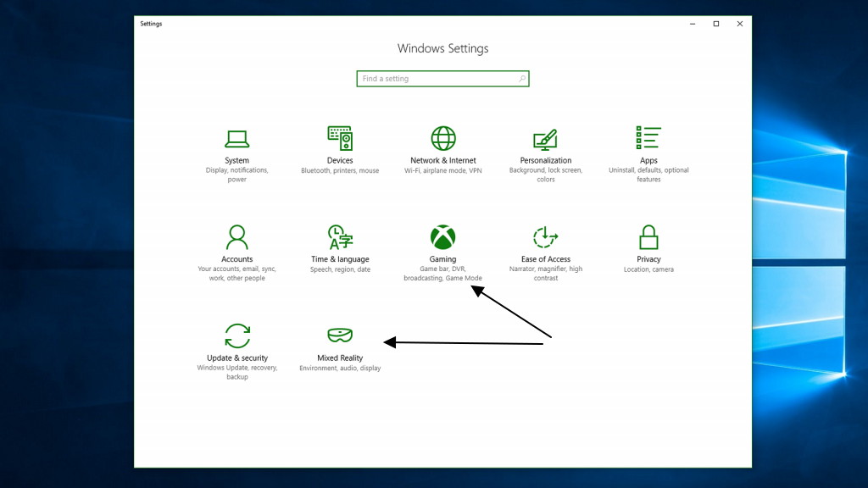Screen dimensions: 868x488
Task: Open the System settings laptop icon
Action: [x=237, y=139]
